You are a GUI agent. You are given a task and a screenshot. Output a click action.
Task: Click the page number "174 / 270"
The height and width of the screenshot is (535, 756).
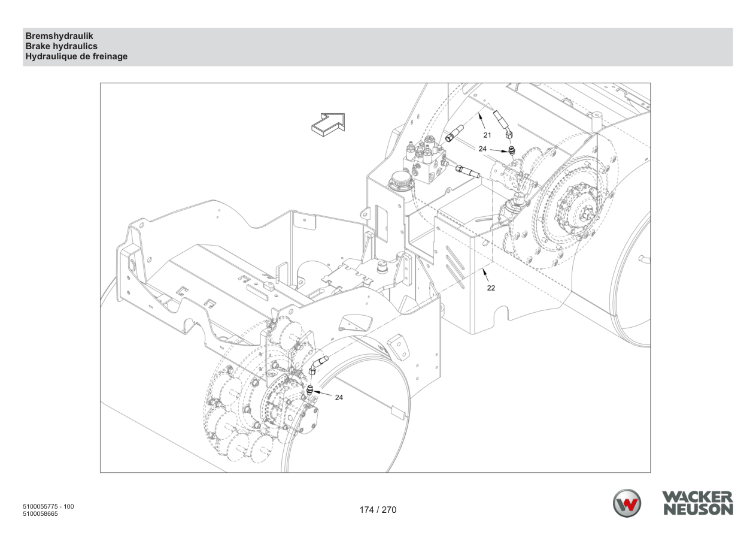coord(378,510)
